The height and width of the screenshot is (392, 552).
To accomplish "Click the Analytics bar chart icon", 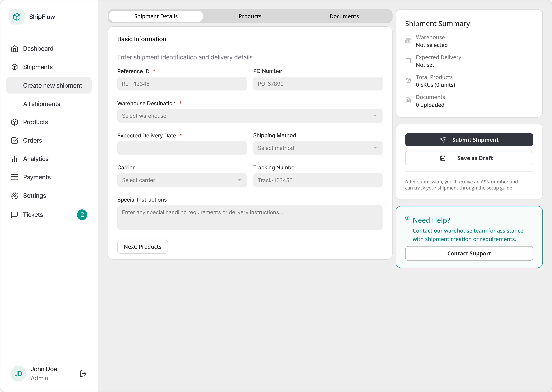I will [x=14, y=159].
